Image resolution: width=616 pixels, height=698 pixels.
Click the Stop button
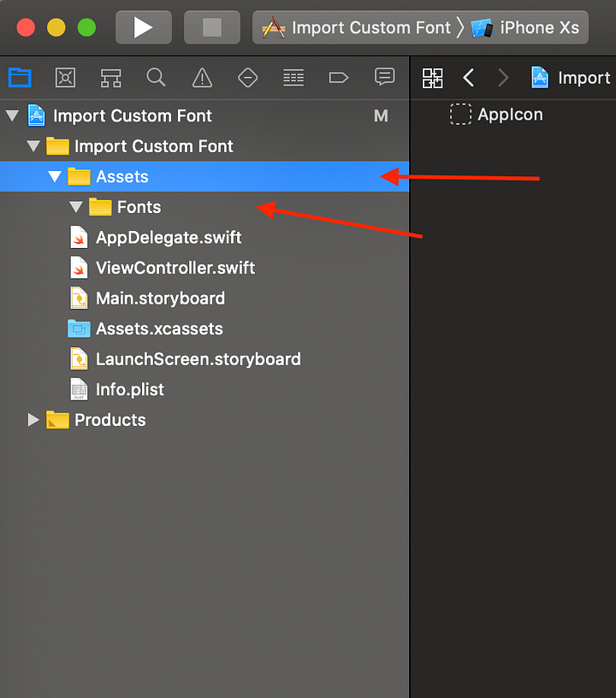pyautogui.click(x=212, y=27)
